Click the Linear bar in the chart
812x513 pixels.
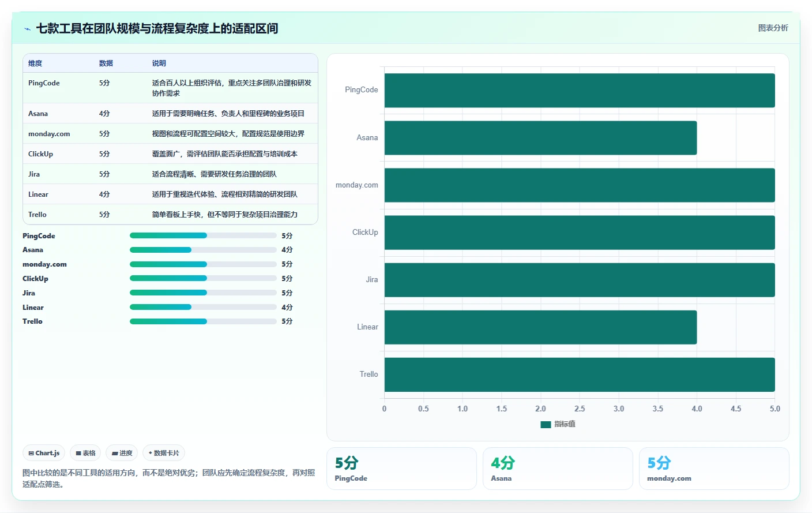pyautogui.click(x=540, y=327)
